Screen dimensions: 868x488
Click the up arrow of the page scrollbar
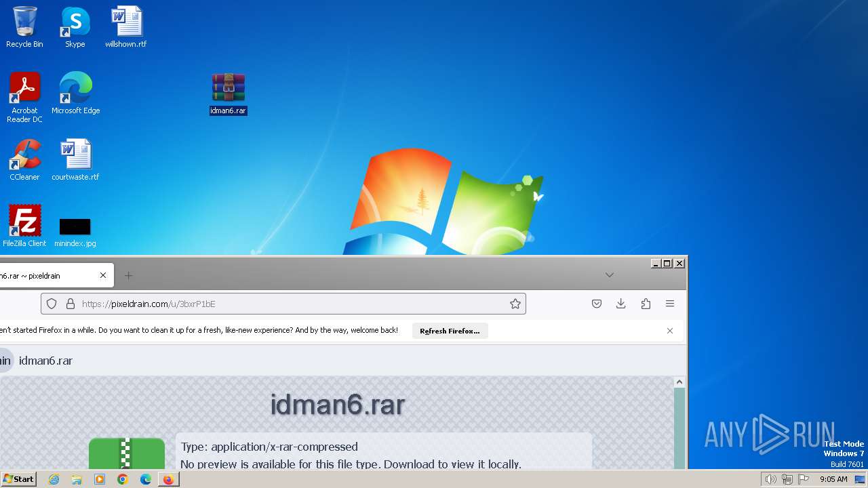coord(679,382)
